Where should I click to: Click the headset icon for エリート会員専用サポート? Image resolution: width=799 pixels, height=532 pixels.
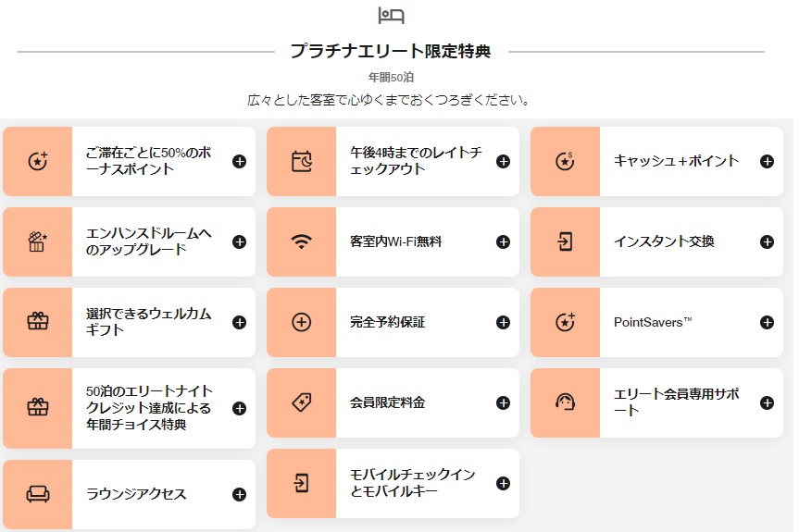click(x=565, y=402)
